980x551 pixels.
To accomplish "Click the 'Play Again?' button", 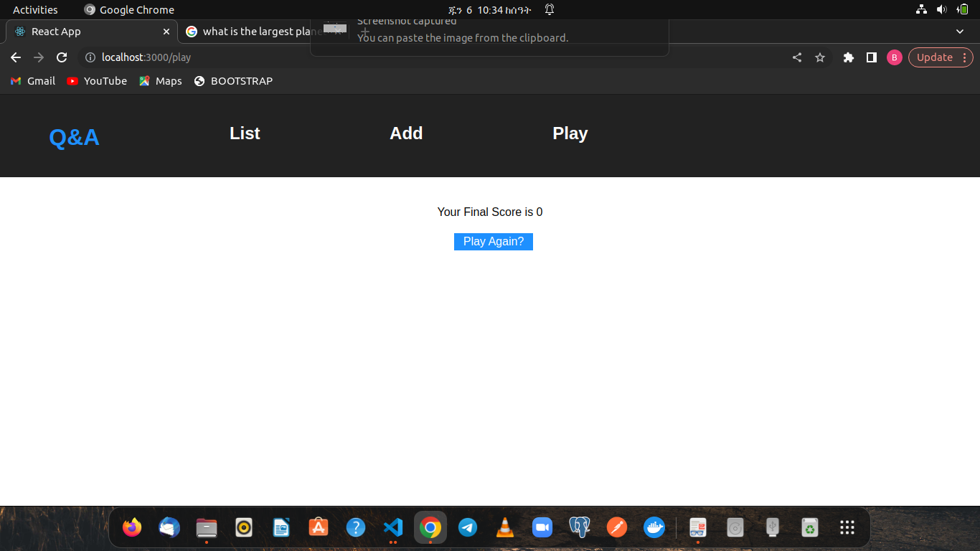I will coord(493,242).
